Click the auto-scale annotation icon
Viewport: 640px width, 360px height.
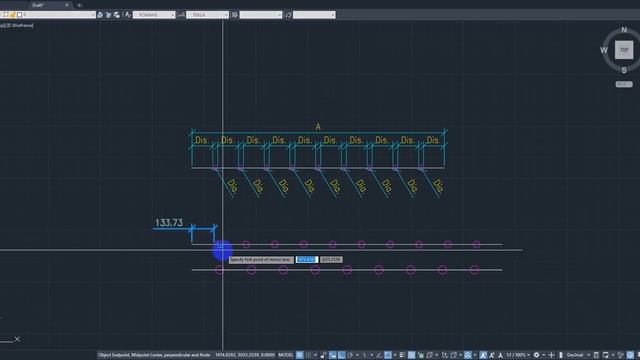(491, 355)
